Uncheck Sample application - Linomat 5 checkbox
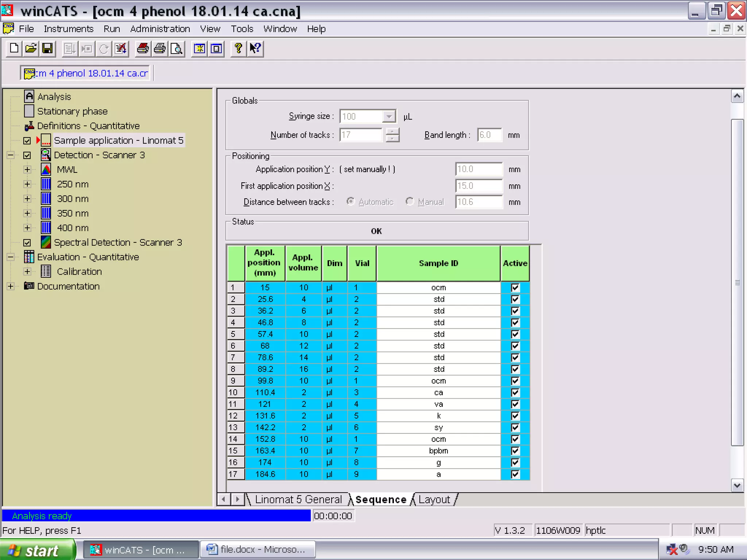747x560 pixels. point(27,141)
